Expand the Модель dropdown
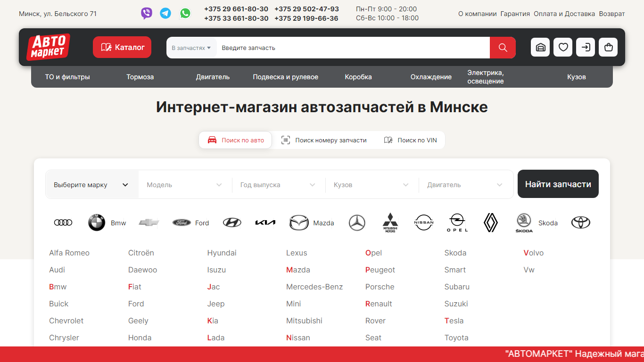Image resolution: width=644 pixels, height=362 pixels. 185,185
